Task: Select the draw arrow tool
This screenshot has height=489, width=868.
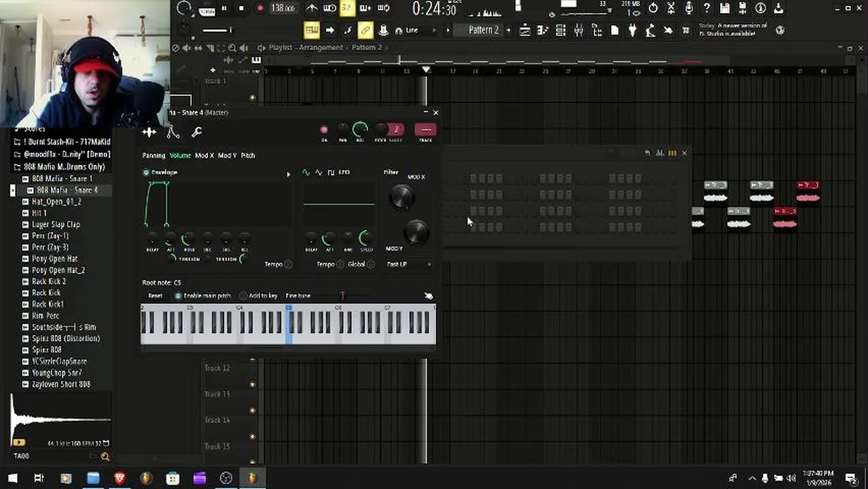Action: point(329,30)
